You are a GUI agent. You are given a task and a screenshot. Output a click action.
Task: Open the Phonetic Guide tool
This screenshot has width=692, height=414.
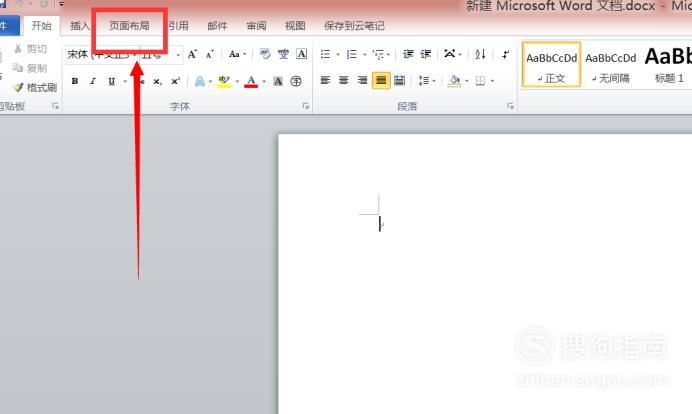(283, 54)
